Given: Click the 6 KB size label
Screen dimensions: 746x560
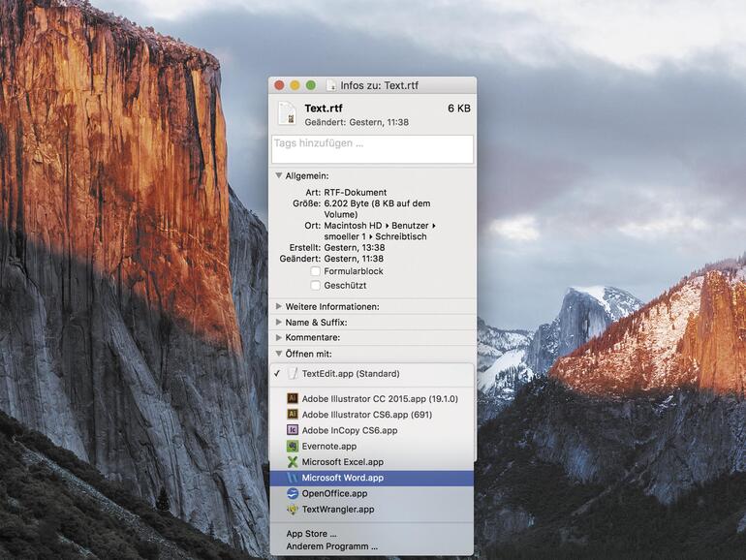Looking at the screenshot, I should pyautogui.click(x=459, y=108).
